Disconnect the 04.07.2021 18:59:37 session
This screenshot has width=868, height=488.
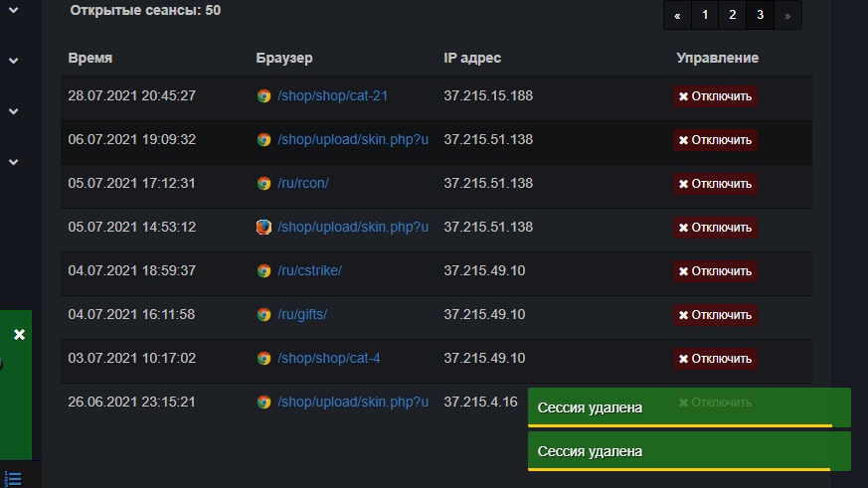pyautogui.click(x=715, y=271)
